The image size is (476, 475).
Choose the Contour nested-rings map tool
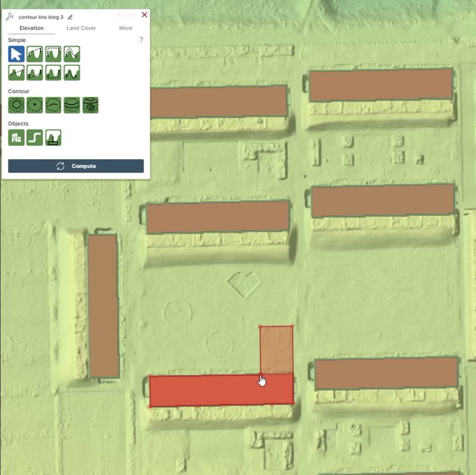tap(91, 105)
